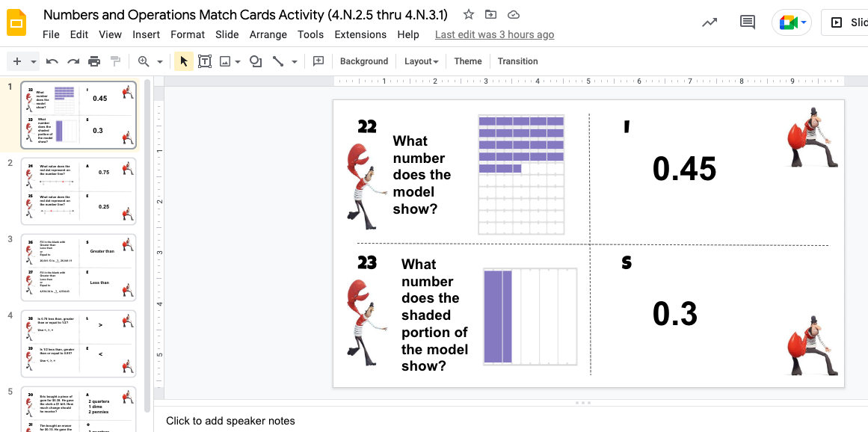Open the Layout dropdown
Viewport: 868px width, 432px height.
pos(421,61)
